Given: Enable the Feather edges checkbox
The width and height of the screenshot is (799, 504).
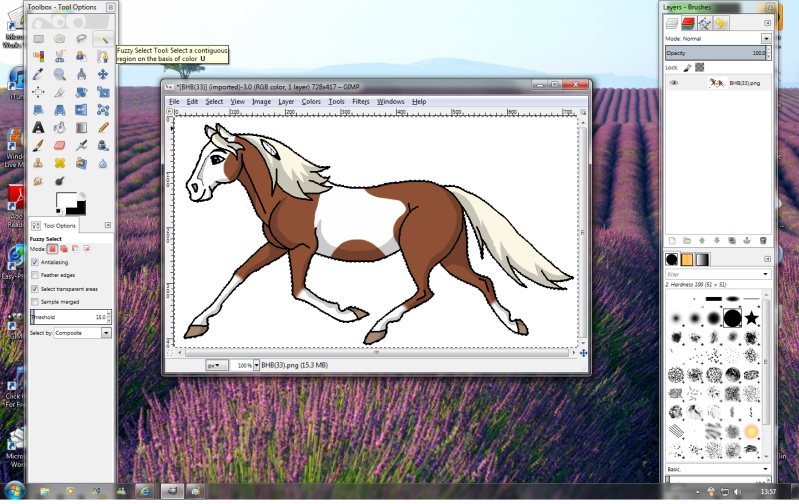Looking at the screenshot, I should tap(35, 275).
